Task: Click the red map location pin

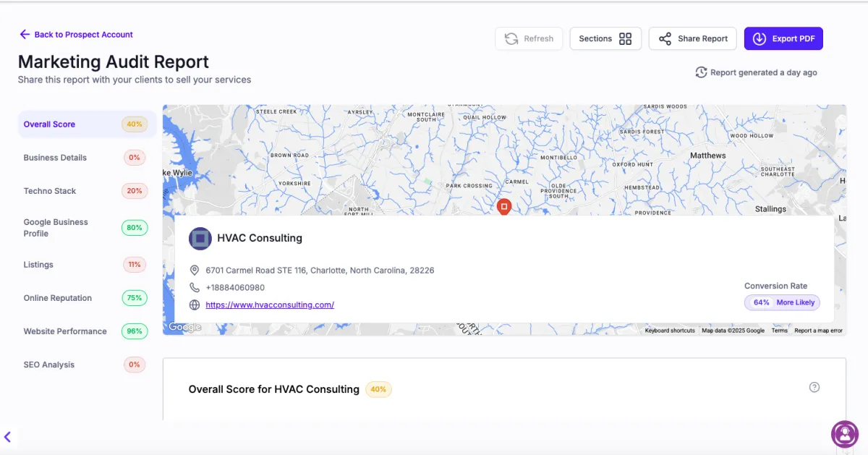Action: point(504,207)
